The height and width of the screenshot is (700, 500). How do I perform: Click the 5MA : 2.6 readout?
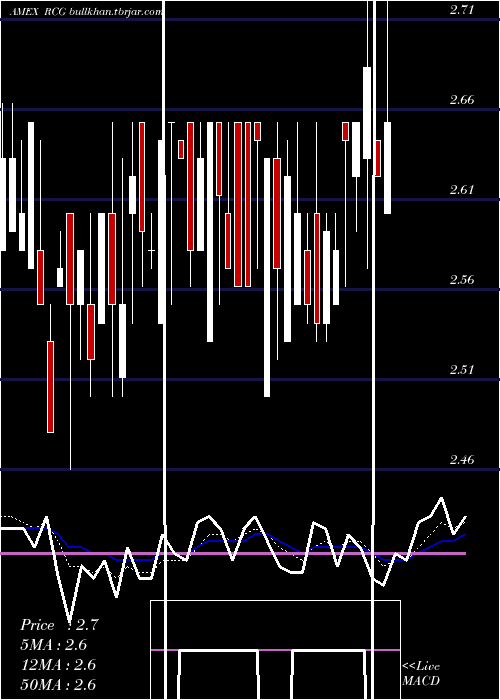pos(54,645)
